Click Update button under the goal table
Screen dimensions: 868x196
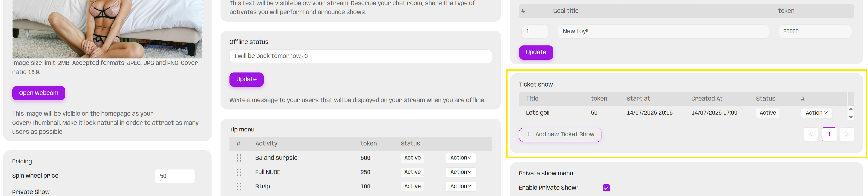536,53
